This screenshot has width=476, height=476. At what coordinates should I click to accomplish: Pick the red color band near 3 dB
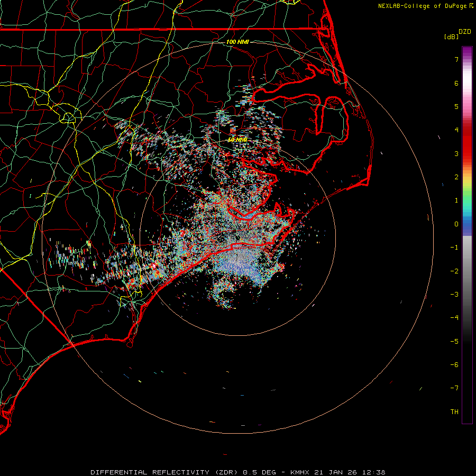coord(467,153)
